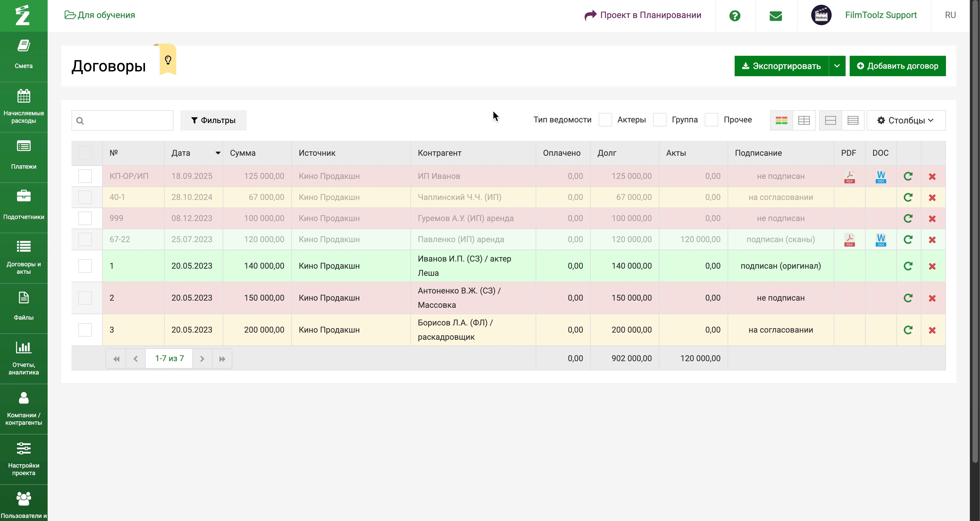Click the Добавить договор button
Screen dimensions: 980x521
[x=897, y=66]
